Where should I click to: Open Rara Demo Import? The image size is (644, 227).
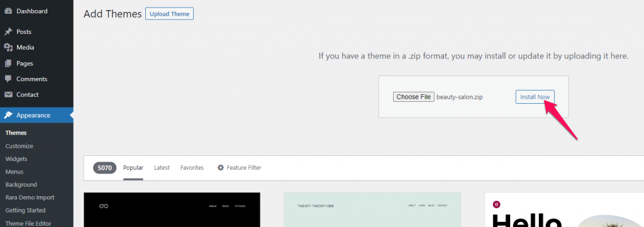click(30, 197)
